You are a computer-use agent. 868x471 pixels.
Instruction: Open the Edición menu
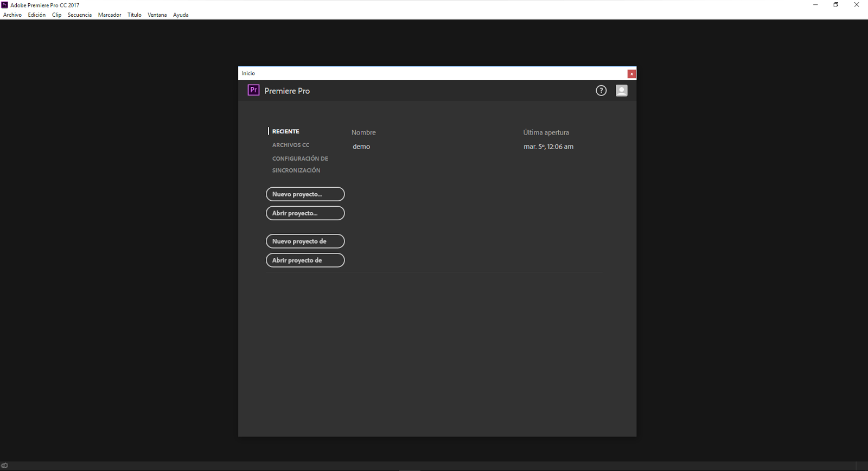point(37,15)
